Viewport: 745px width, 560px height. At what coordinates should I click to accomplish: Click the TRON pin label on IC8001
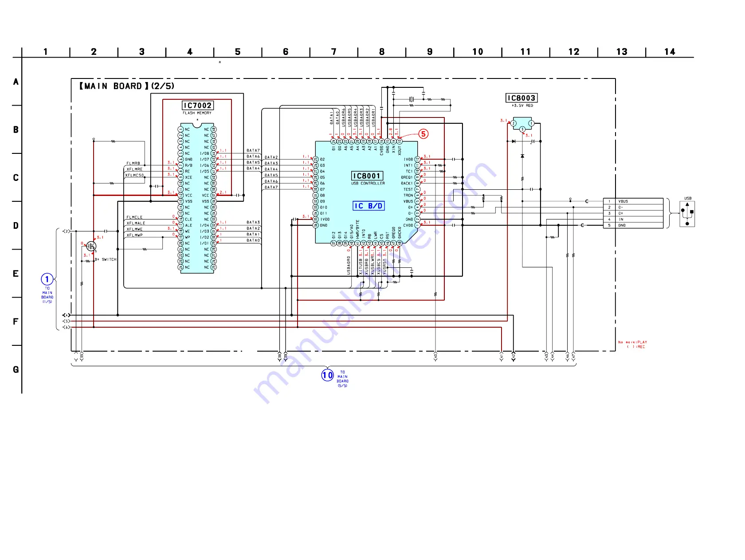point(408,195)
